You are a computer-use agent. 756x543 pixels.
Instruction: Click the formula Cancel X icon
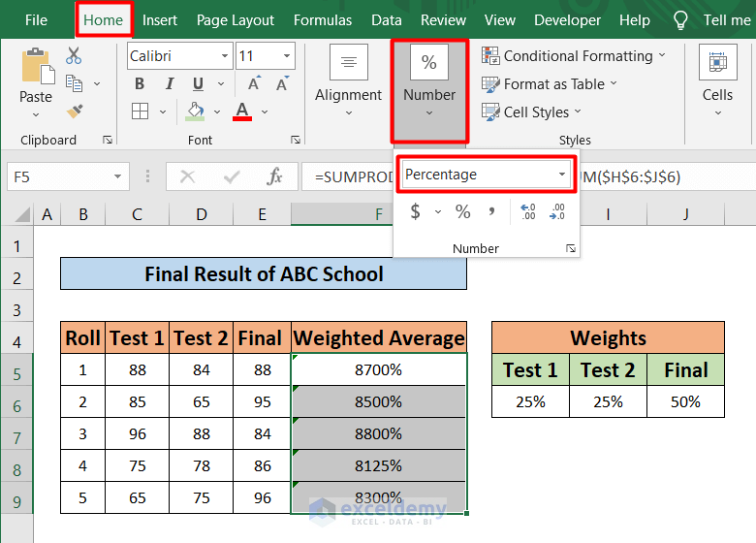pos(187,177)
